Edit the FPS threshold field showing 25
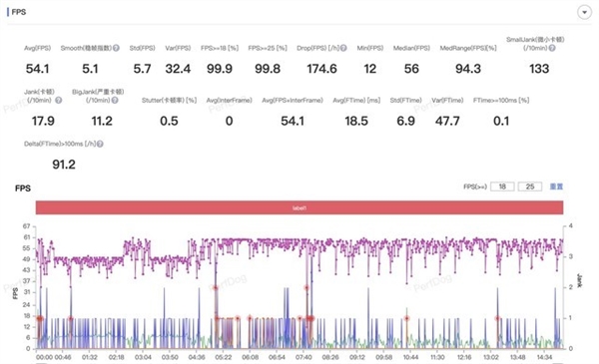 tap(530, 186)
